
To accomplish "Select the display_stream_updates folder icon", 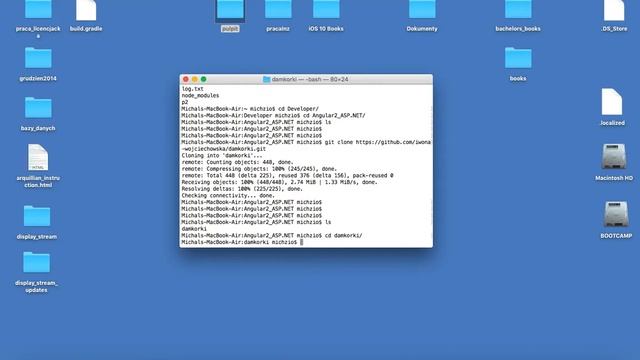I will (x=36, y=262).
